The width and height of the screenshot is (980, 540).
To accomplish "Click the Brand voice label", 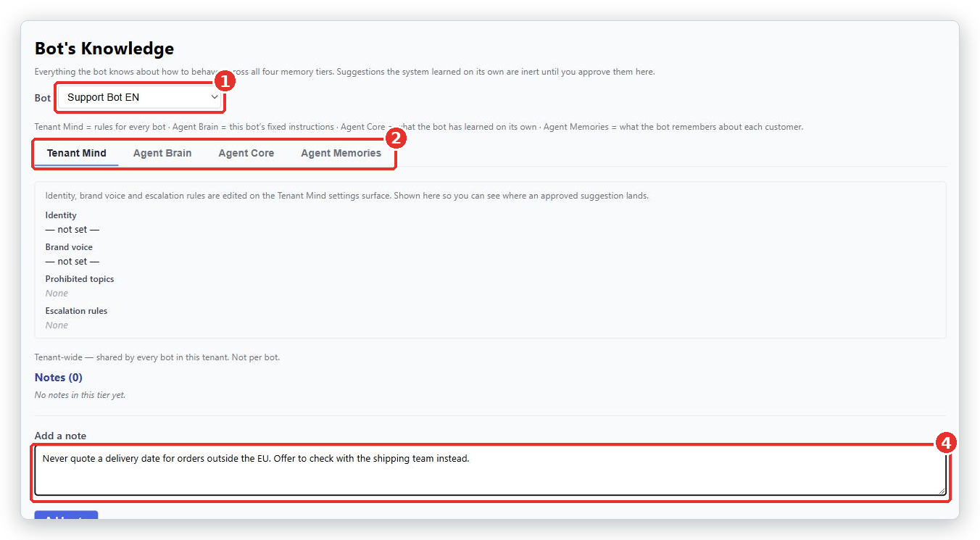I will coord(69,247).
